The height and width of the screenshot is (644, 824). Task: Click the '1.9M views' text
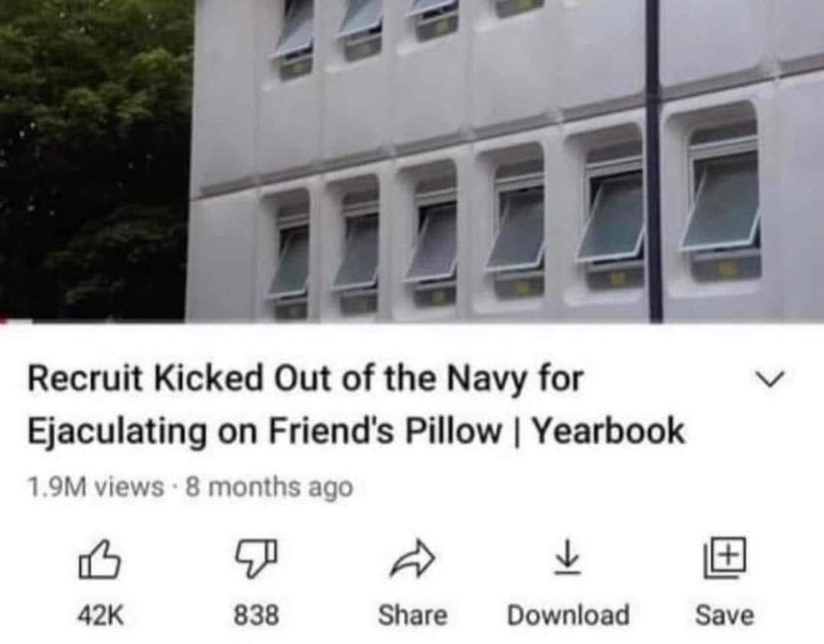pos(96,487)
